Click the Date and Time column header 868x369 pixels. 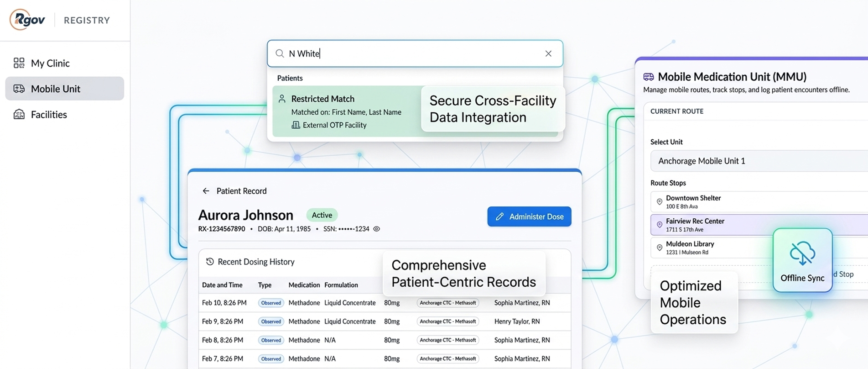pos(222,285)
